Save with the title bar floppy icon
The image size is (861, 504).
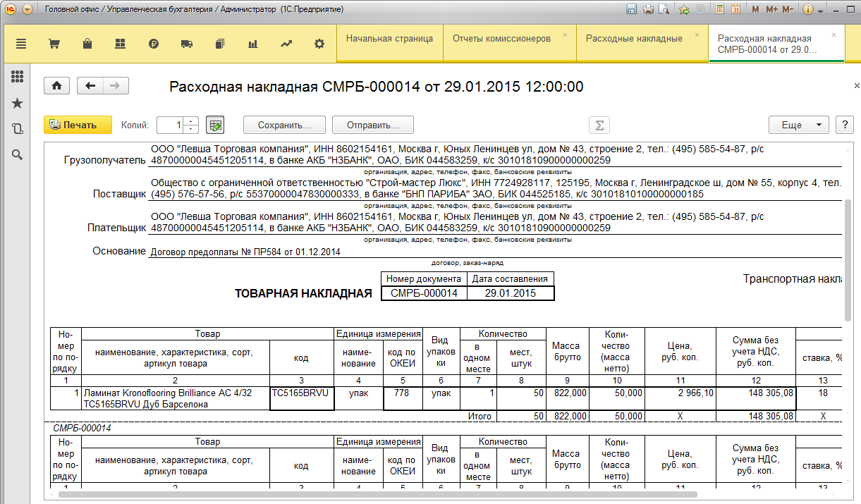point(632,9)
